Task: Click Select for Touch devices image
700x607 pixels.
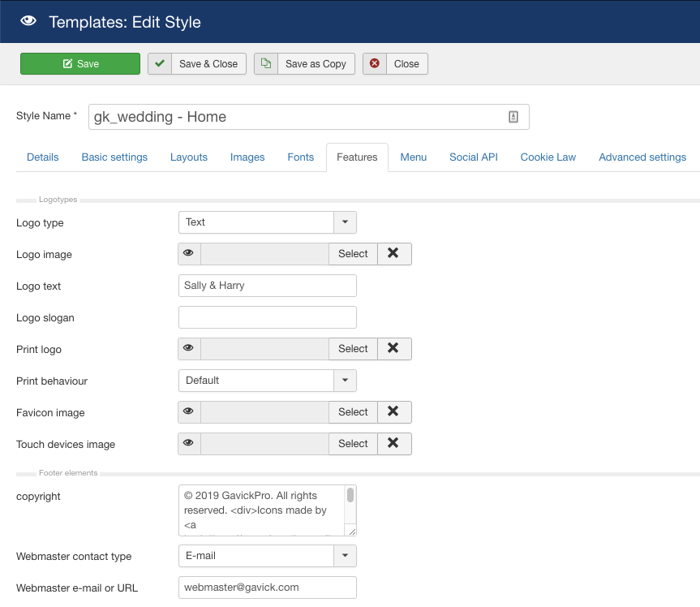Action: pyautogui.click(x=353, y=444)
